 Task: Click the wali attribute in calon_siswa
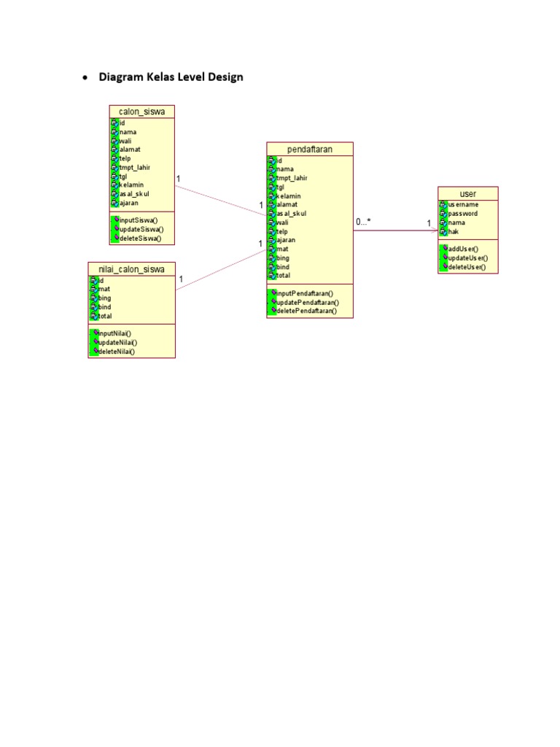(x=125, y=141)
